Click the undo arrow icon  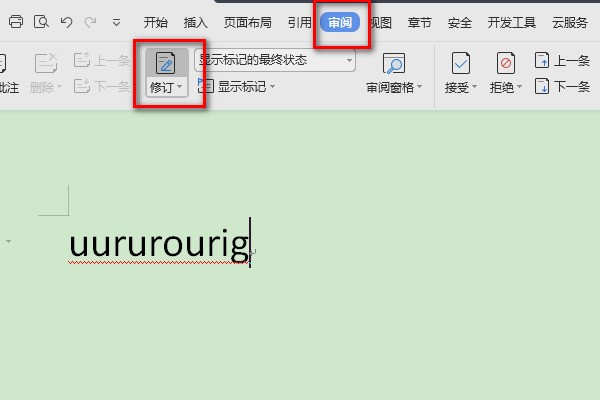pyautogui.click(x=66, y=22)
